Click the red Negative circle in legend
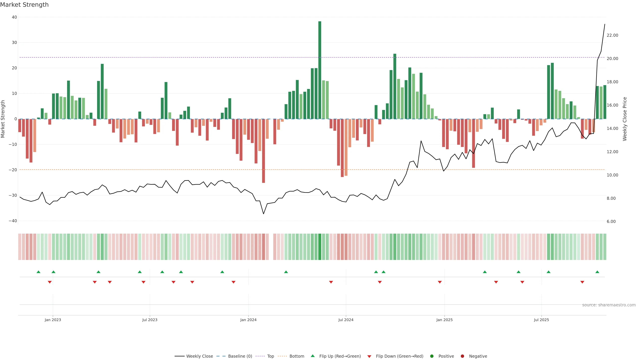The width and height of the screenshot is (644, 362). [x=462, y=356]
